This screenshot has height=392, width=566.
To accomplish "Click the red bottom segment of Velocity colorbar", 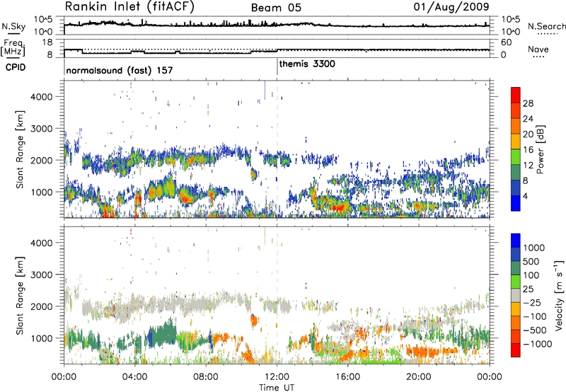I will (516, 350).
